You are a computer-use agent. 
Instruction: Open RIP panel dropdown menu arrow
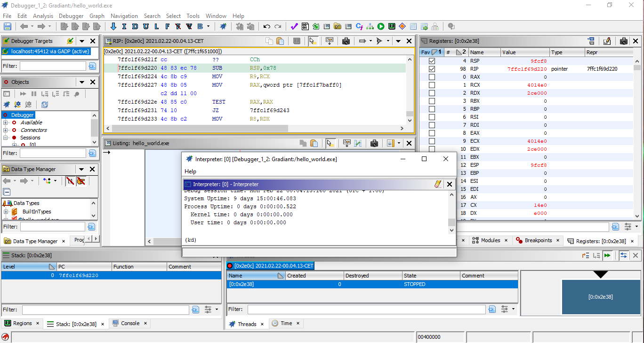click(398, 41)
